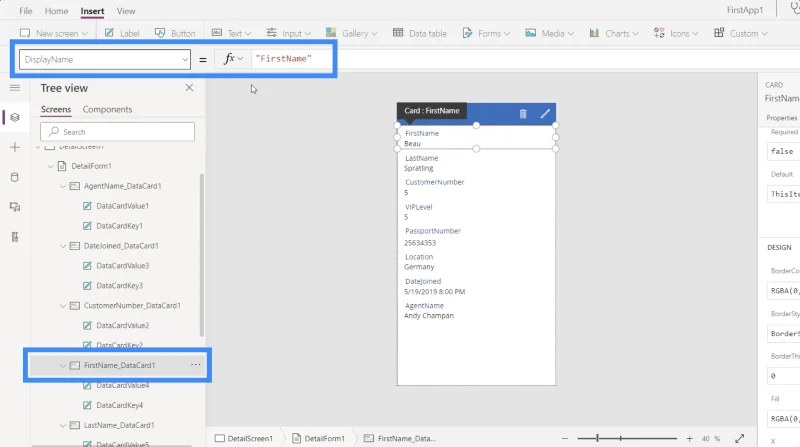Collapse DateJoined_DataCard1 node

[63, 246]
